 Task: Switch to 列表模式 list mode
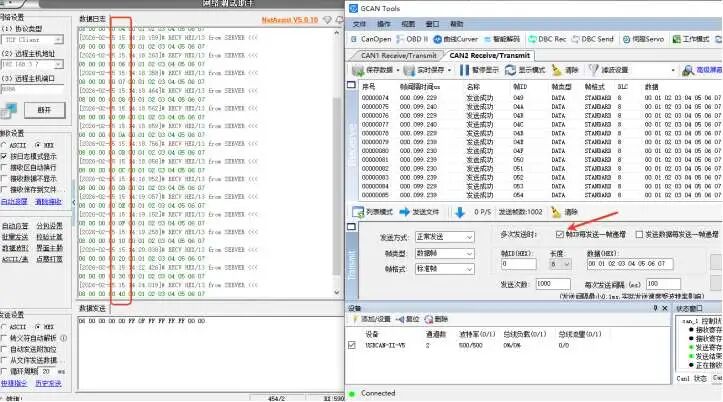(373, 212)
